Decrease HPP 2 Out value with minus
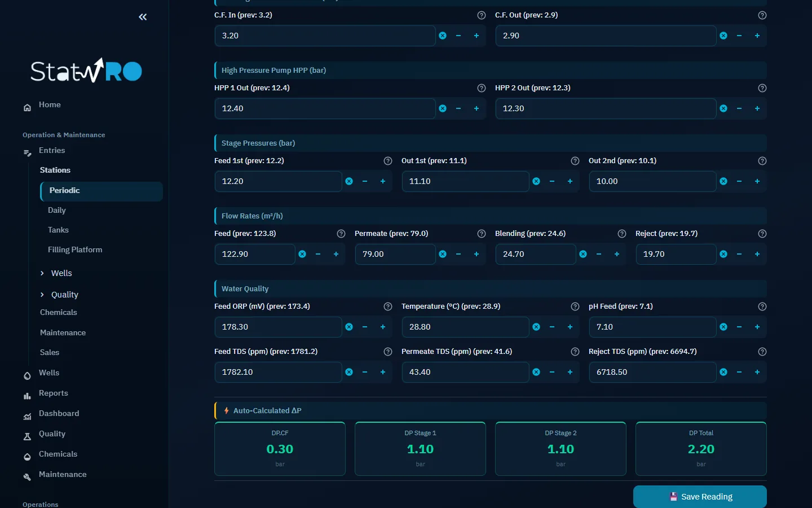812x508 pixels. pyautogui.click(x=739, y=108)
